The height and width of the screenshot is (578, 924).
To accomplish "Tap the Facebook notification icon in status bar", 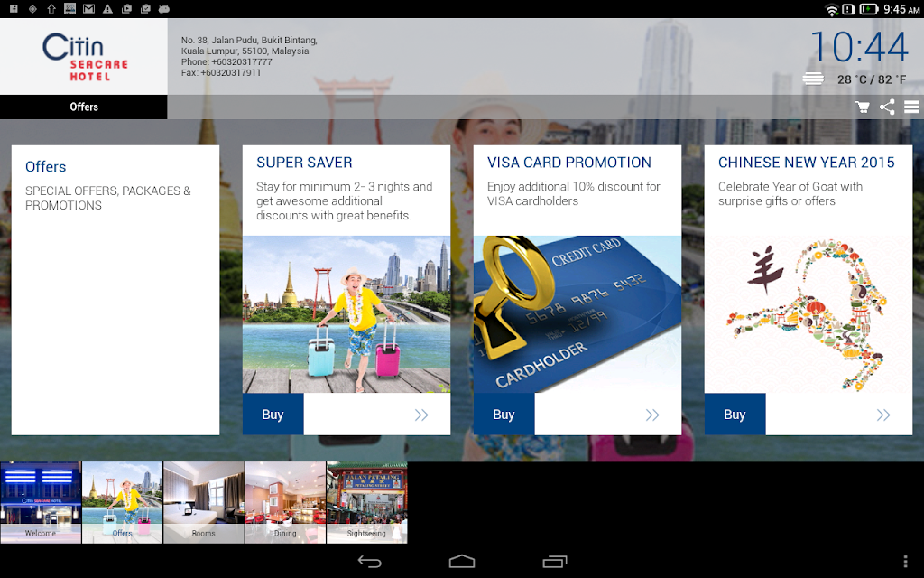I will (14, 9).
